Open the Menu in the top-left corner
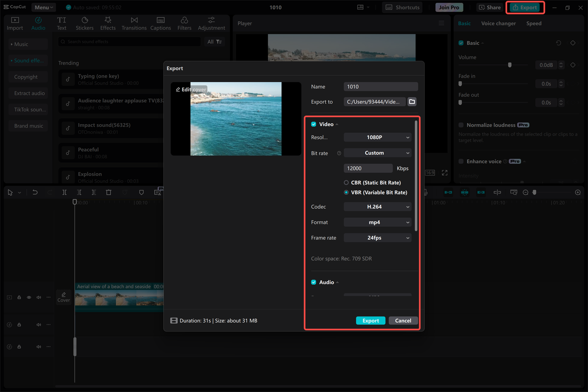588x392 pixels. [43, 7]
